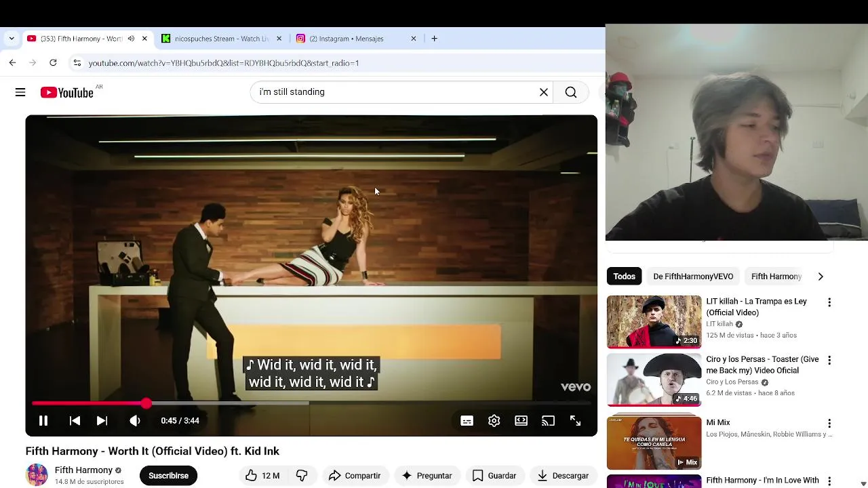Reload the current page

[x=53, y=63]
